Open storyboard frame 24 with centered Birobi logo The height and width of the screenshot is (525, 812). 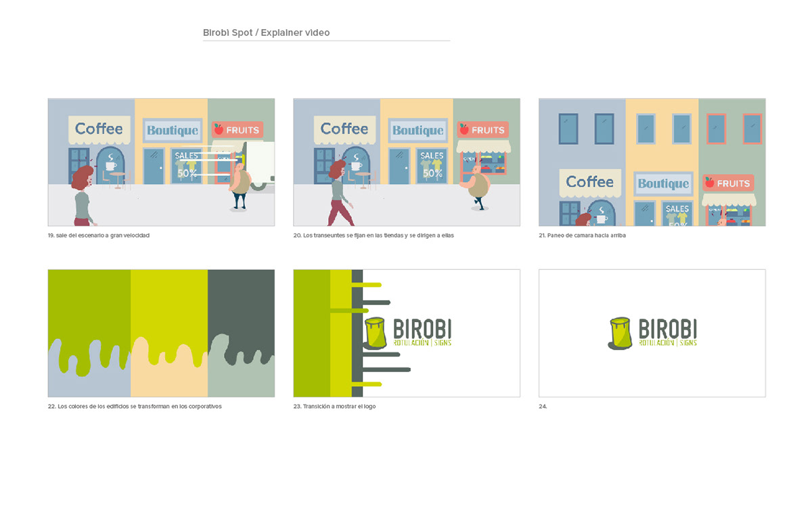(x=652, y=334)
